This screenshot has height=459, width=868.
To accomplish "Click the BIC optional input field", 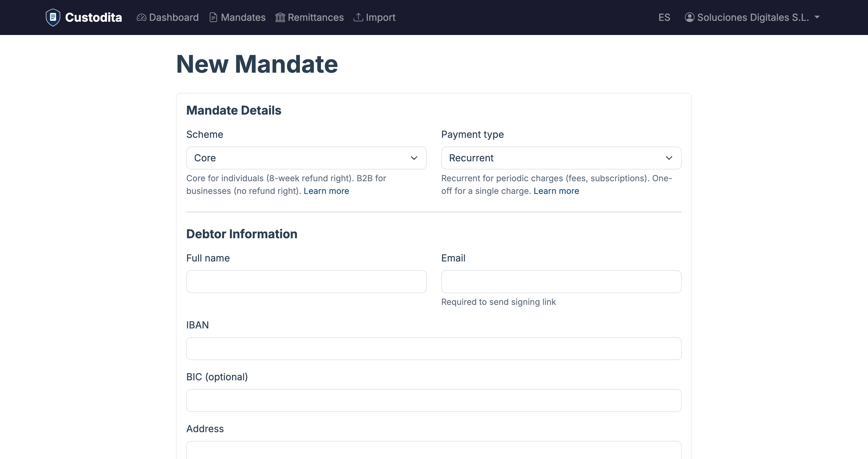I will coord(434,400).
